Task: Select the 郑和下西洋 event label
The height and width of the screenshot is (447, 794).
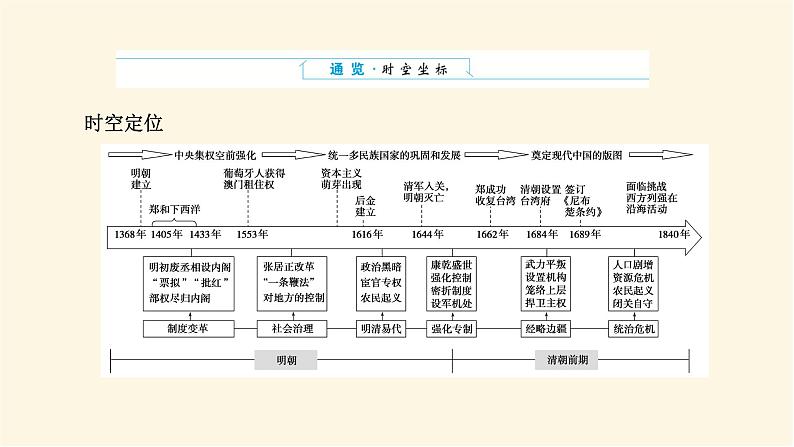Action: click(175, 209)
